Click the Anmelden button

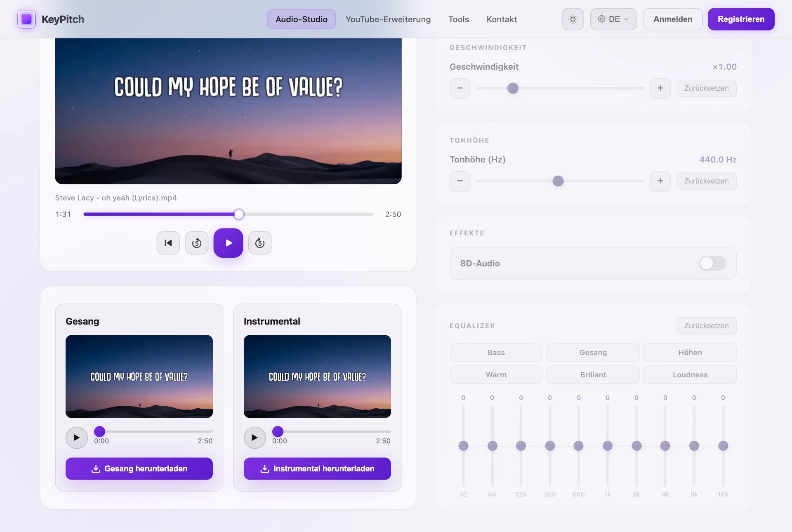[673, 19]
